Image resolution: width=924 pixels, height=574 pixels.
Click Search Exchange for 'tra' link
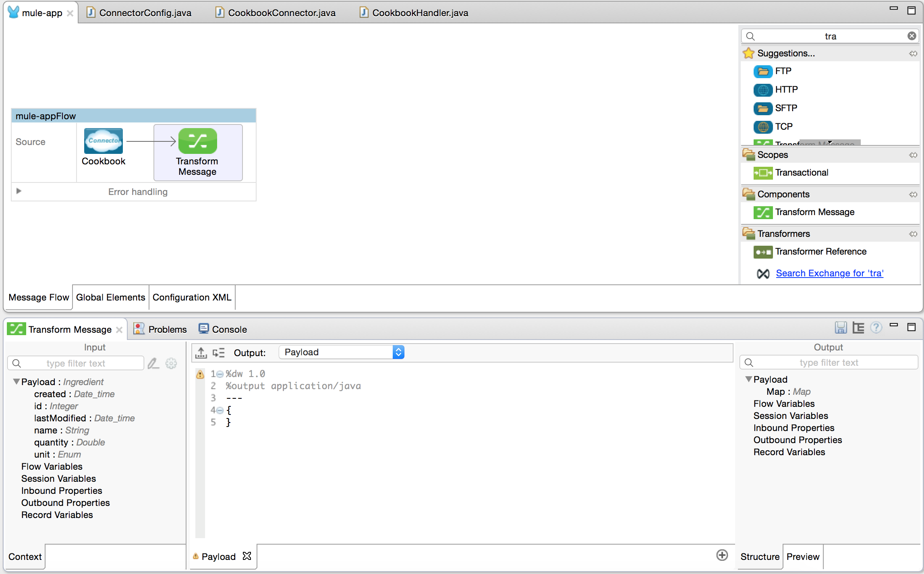click(828, 272)
